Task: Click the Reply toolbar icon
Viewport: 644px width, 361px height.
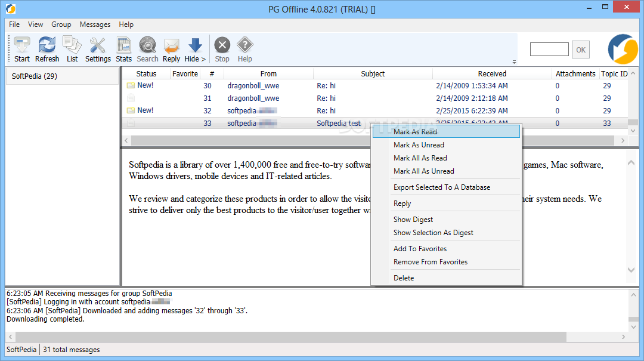Action: point(171,50)
